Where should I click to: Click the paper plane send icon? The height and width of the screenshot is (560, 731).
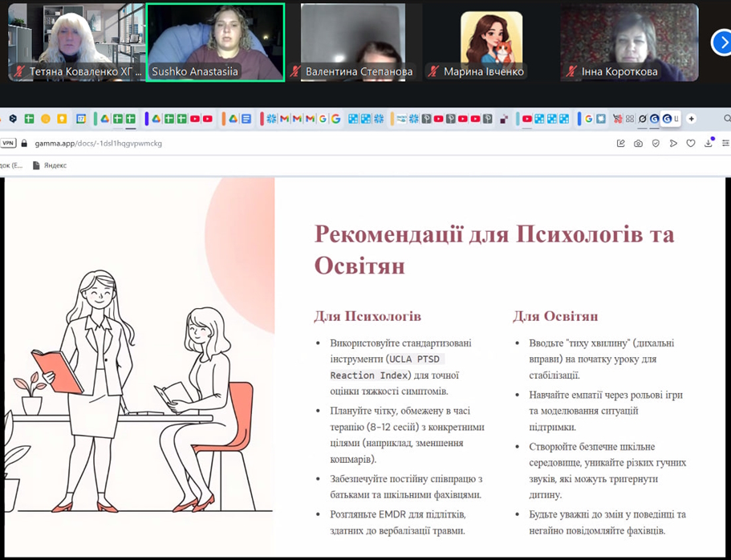point(673,144)
